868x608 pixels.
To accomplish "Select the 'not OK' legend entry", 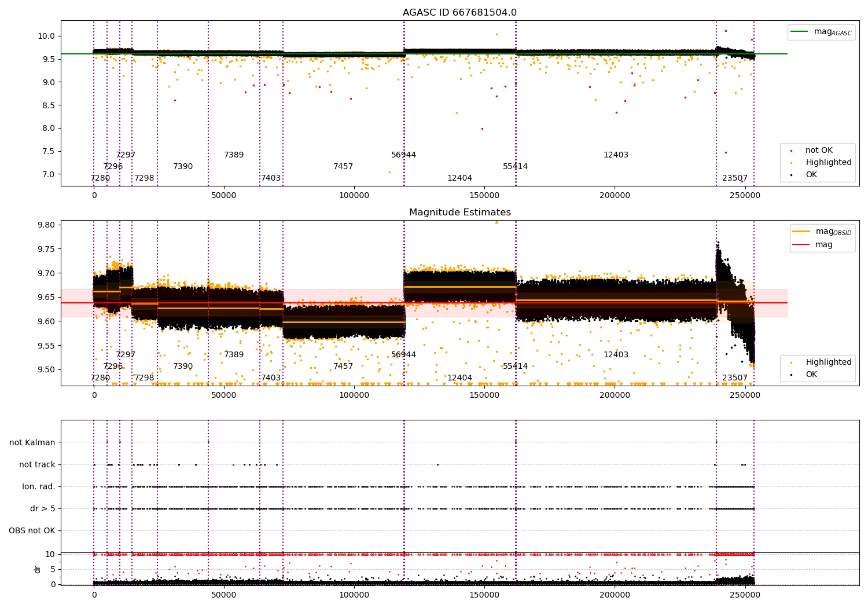I will 812,151.
